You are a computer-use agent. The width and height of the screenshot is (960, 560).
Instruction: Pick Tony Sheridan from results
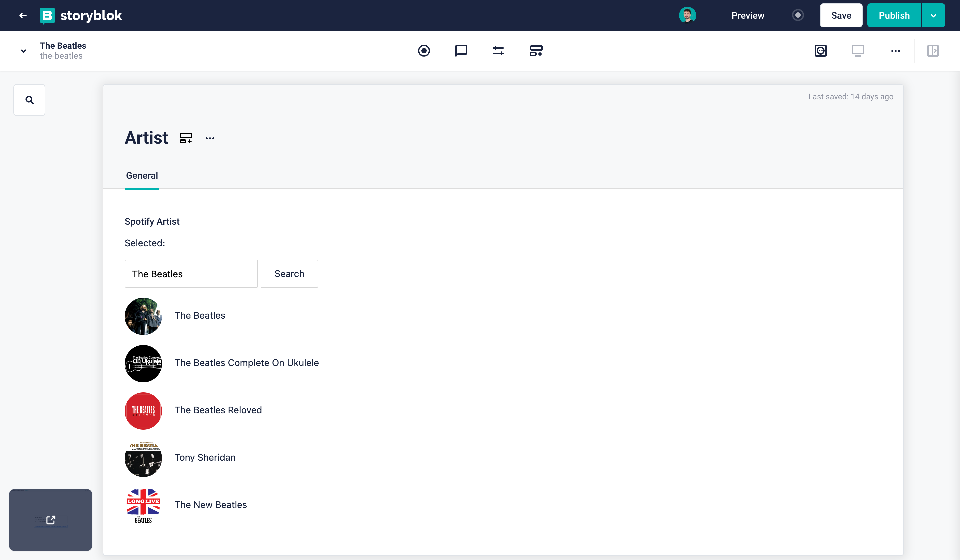(205, 457)
